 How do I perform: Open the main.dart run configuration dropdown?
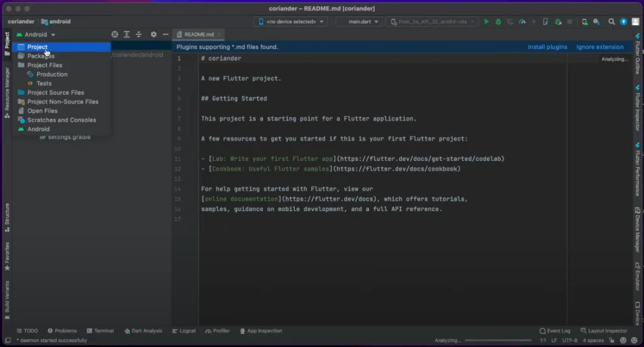360,22
